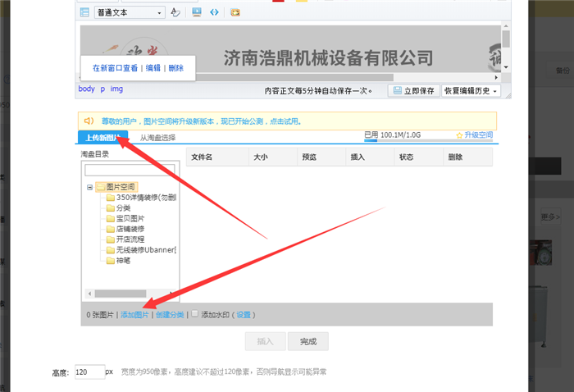Click the insert image toolbar icon
The image size is (574, 392).
pyautogui.click(x=196, y=12)
